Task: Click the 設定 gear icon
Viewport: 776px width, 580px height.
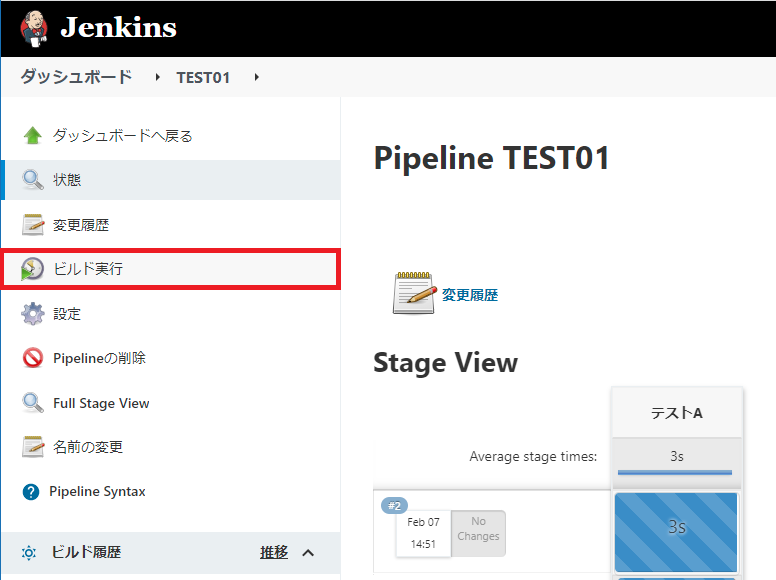Action: [x=33, y=314]
